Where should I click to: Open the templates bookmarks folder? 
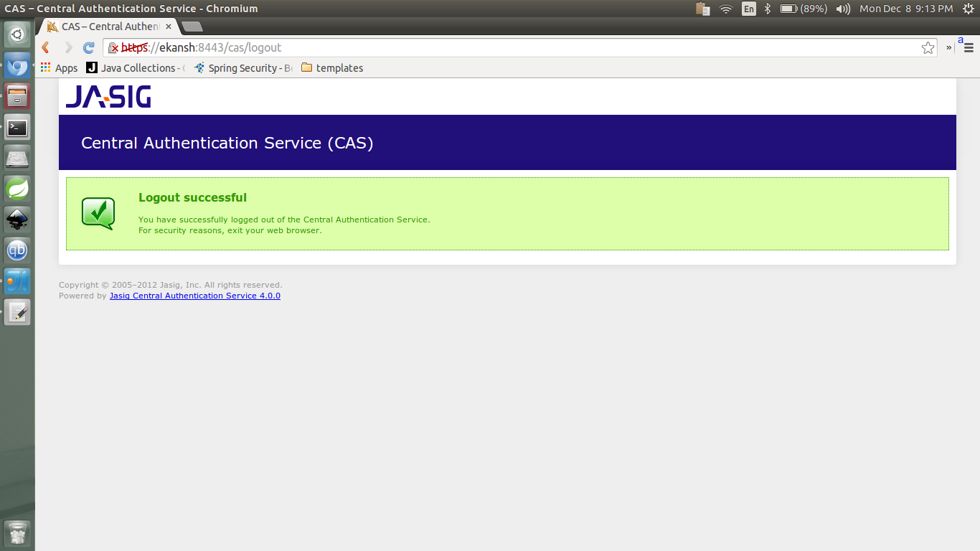point(331,67)
